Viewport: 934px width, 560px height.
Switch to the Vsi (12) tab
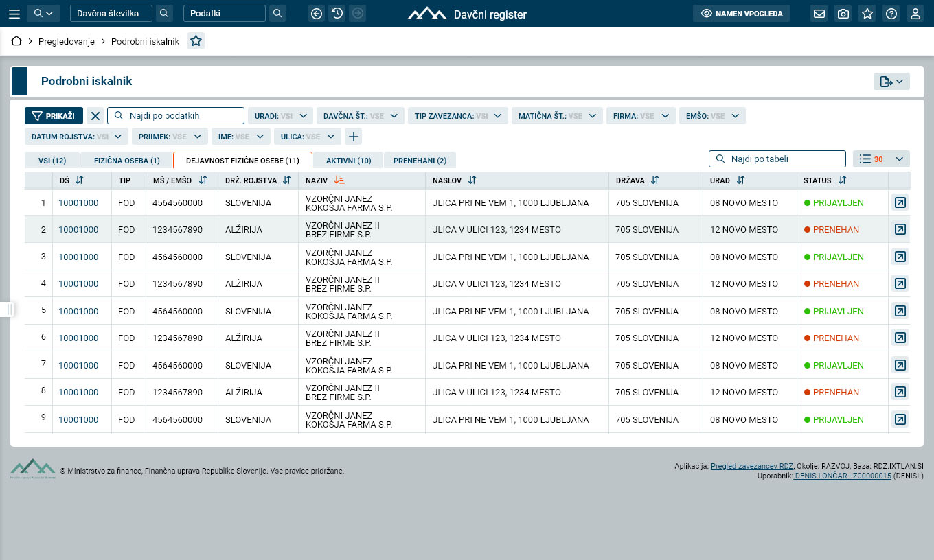[x=52, y=161]
